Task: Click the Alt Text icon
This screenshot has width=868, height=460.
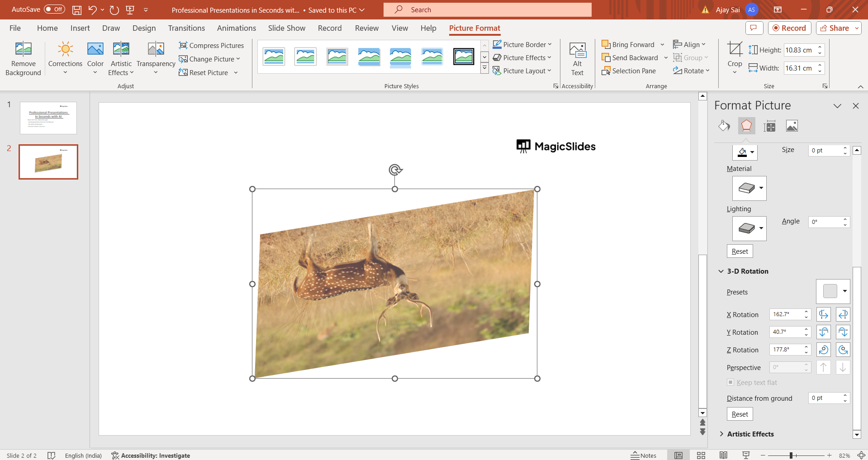Action: (577, 50)
